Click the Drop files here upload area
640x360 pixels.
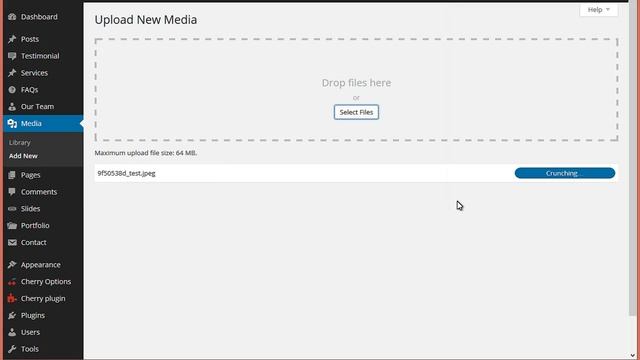click(x=356, y=90)
